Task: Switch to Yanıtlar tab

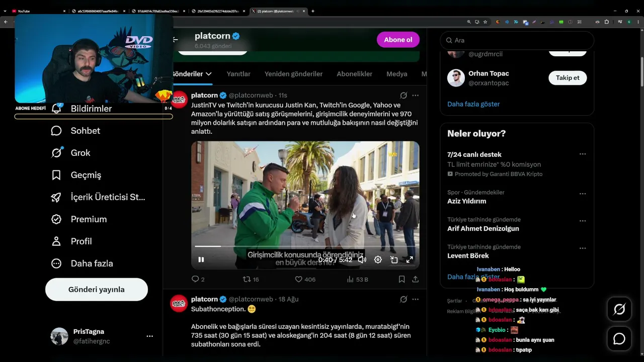Action: tap(238, 74)
